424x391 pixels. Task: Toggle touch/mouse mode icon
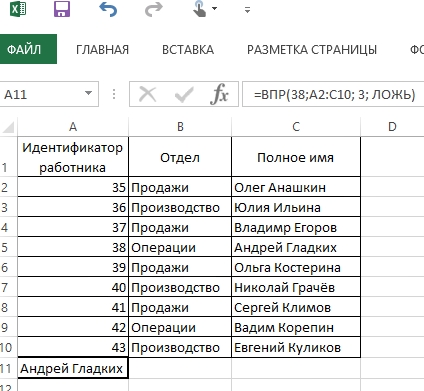[x=199, y=9]
